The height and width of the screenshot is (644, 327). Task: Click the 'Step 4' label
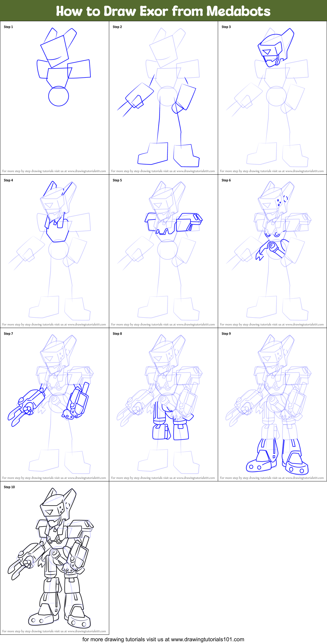pyautogui.click(x=8, y=180)
